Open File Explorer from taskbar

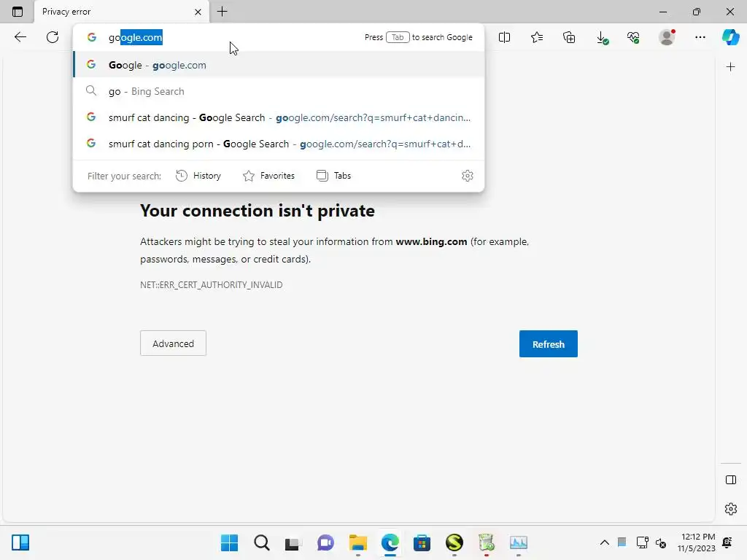pos(357,542)
